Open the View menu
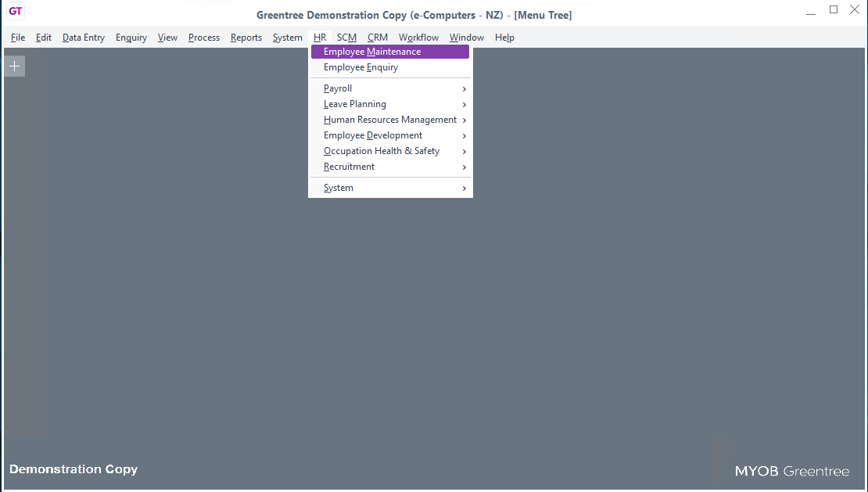868x492 pixels. tap(167, 38)
